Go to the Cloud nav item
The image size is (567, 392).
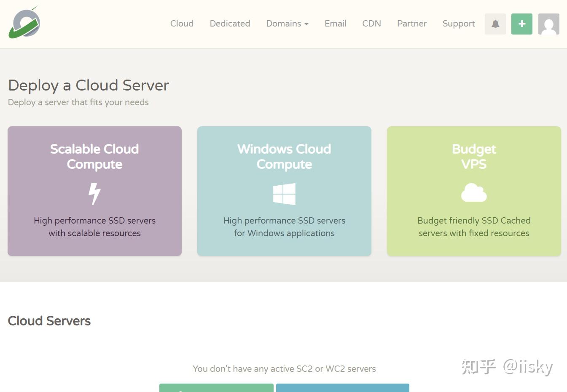click(182, 24)
